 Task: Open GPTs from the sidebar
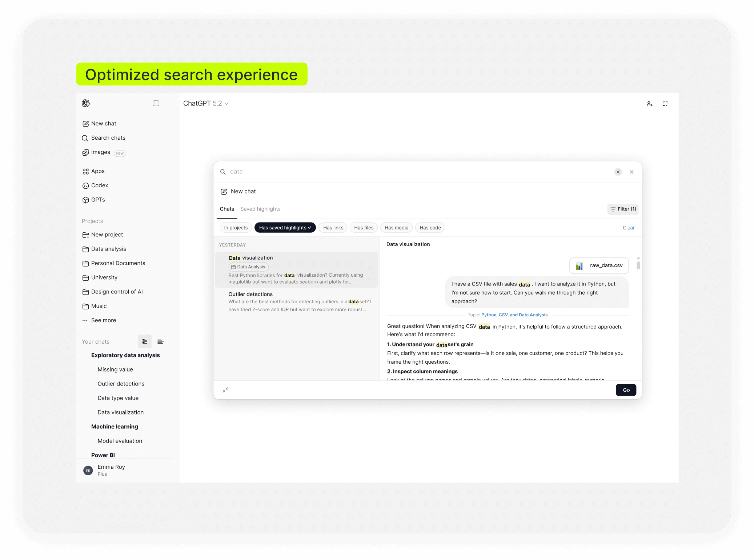tap(98, 200)
